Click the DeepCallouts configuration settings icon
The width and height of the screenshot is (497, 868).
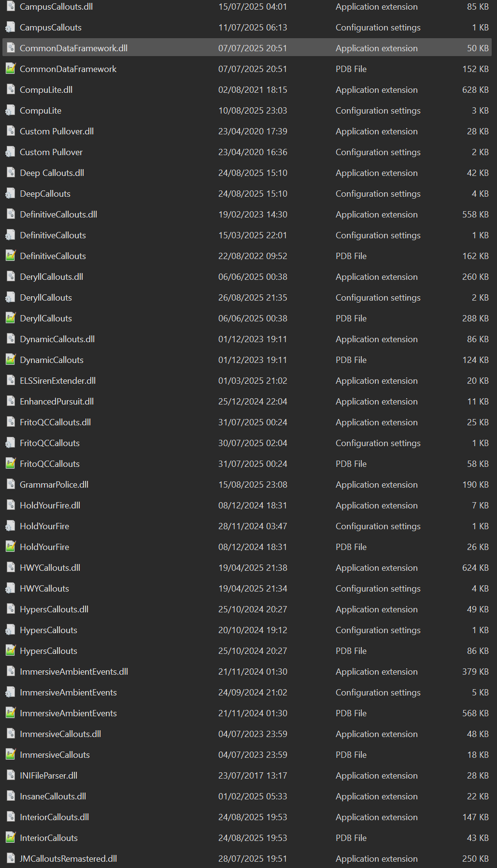10,194
